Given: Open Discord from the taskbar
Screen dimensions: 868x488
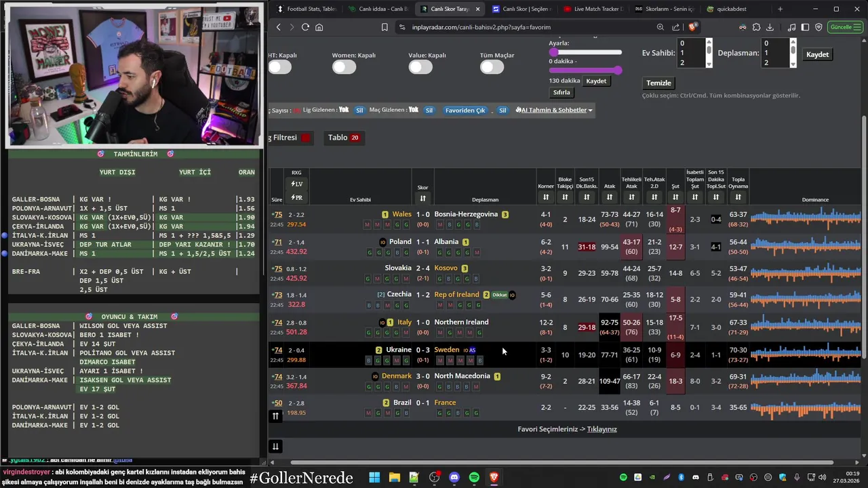Looking at the screenshot, I should (x=454, y=477).
